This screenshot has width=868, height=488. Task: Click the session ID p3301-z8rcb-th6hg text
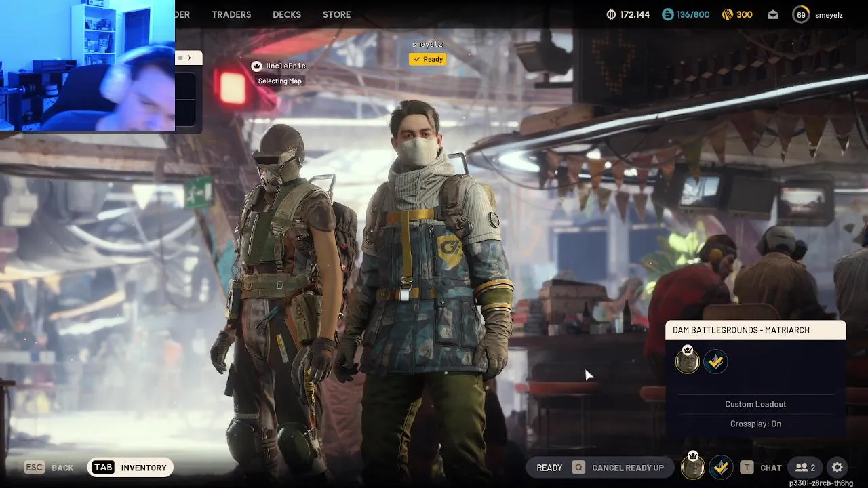[821, 483]
